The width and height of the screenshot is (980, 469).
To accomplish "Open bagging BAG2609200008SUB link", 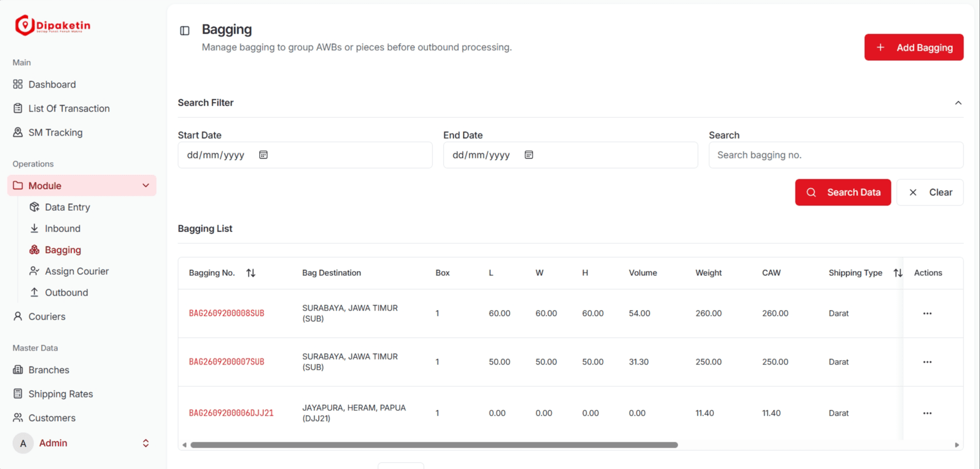I will coord(227,313).
